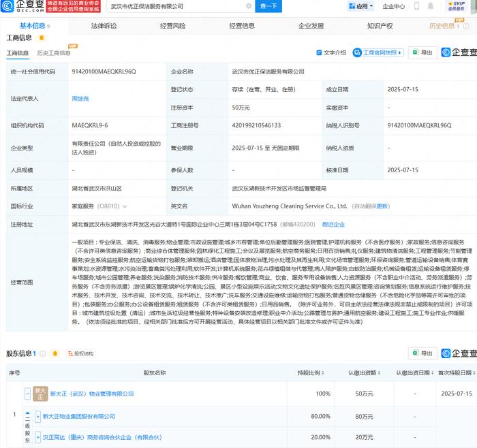The image size is (477, 448).
Task: Click the 查一下 search button
Action: (268, 6)
